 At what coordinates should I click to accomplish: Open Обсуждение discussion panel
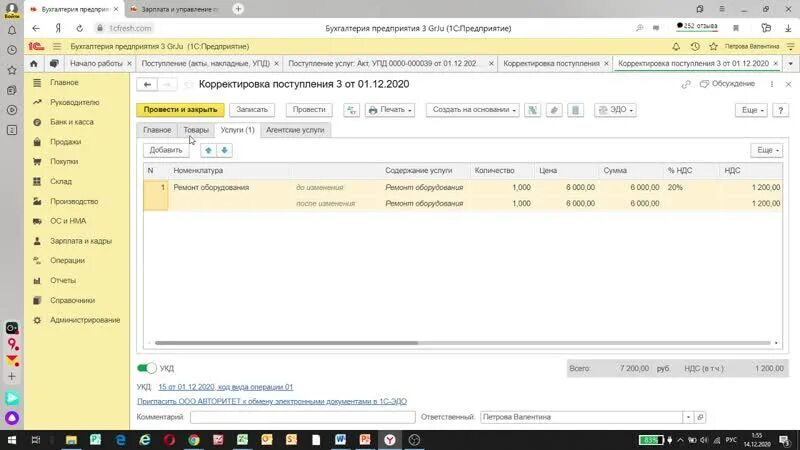point(728,84)
